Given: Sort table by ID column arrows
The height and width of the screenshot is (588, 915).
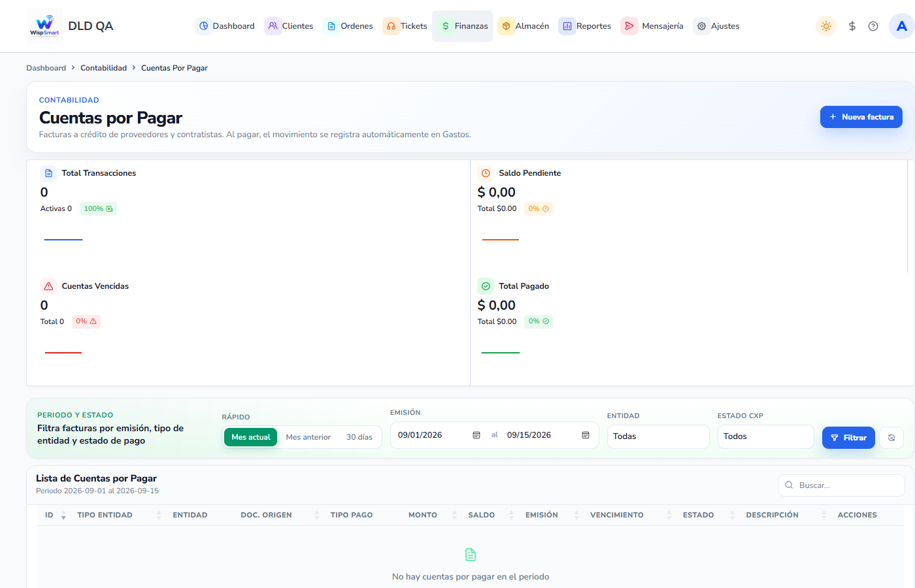Looking at the screenshot, I should point(63,515).
